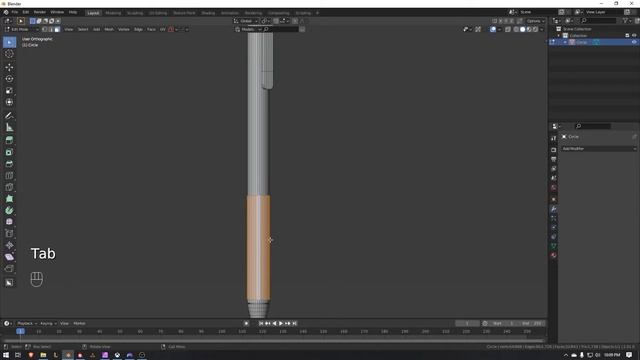640x360 pixels.
Task: Open the File menu
Action: (15, 12)
